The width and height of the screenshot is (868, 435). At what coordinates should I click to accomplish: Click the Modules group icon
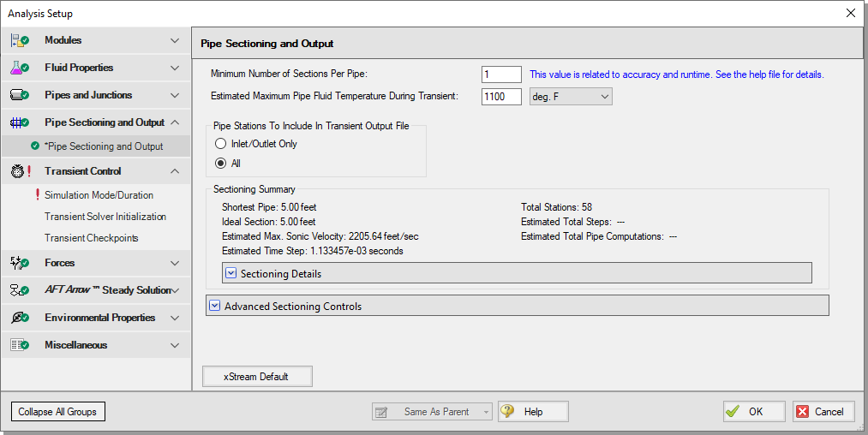(x=19, y=40)
